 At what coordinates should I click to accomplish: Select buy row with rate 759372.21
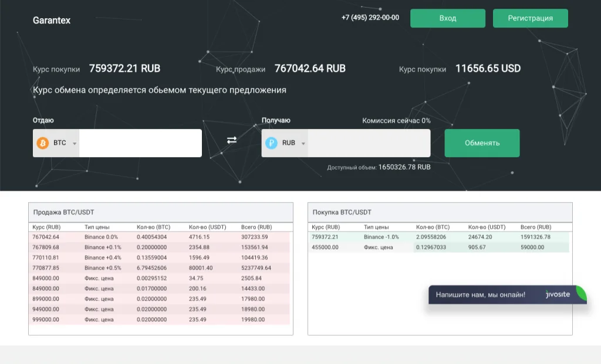point(440,237)
